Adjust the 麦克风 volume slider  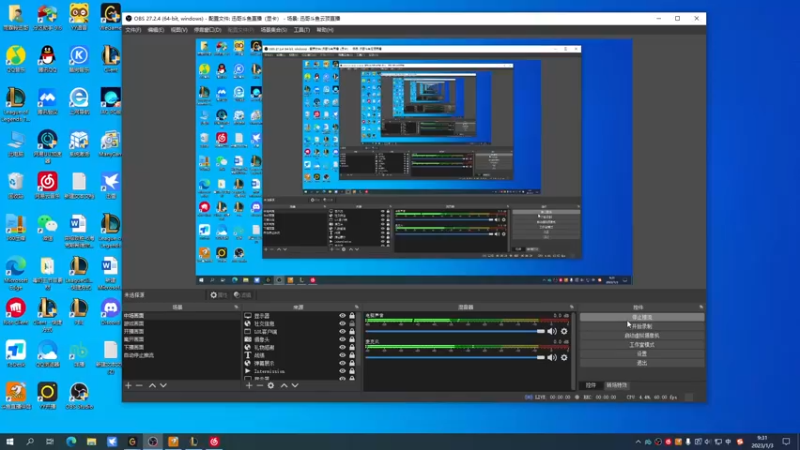pos(455,358)
